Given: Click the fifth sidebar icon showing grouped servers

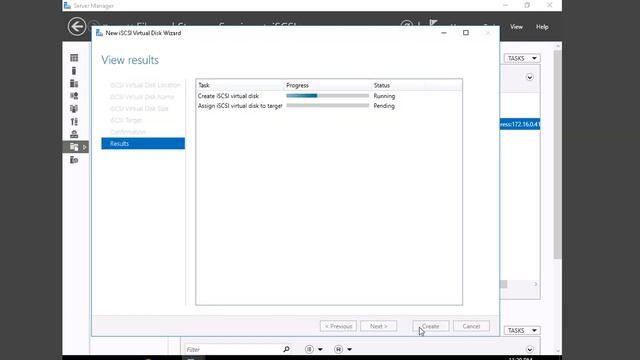Looking at the screenshot, I should pyautogui.click(x=74, y=109).
